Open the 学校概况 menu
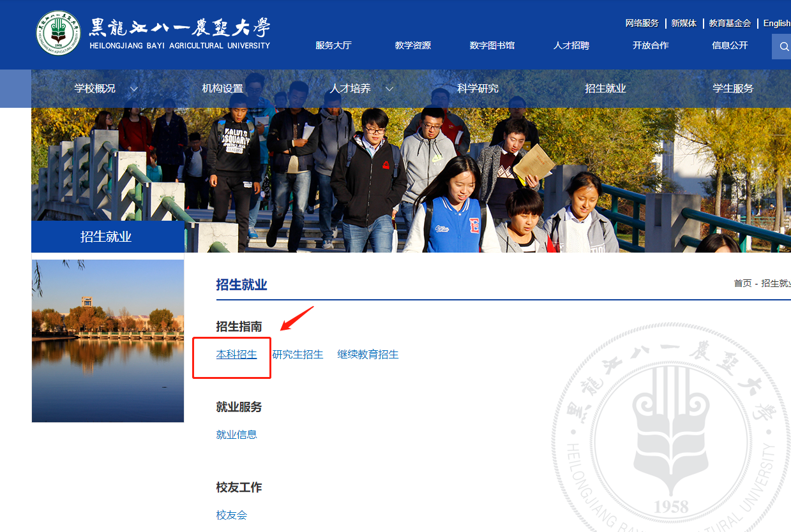 coord(94,89)
